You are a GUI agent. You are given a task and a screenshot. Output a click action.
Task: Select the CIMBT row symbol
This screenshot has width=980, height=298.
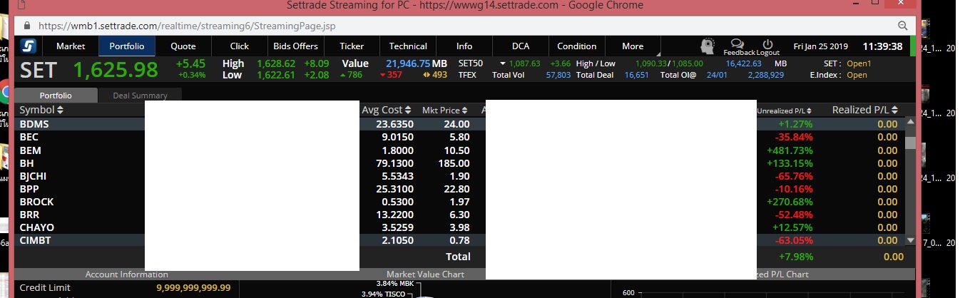click(x=35, y=240)
